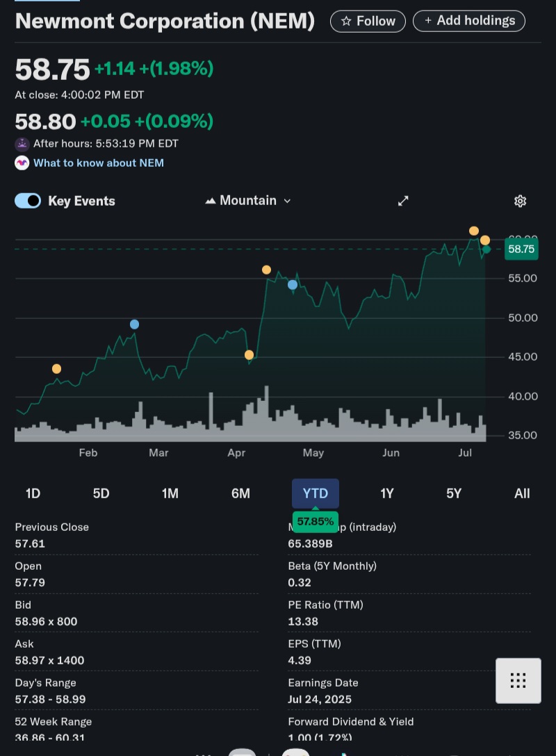The image size is (556, 756).
Task: Open What to know about NEM link
Action: coord(99,163)
